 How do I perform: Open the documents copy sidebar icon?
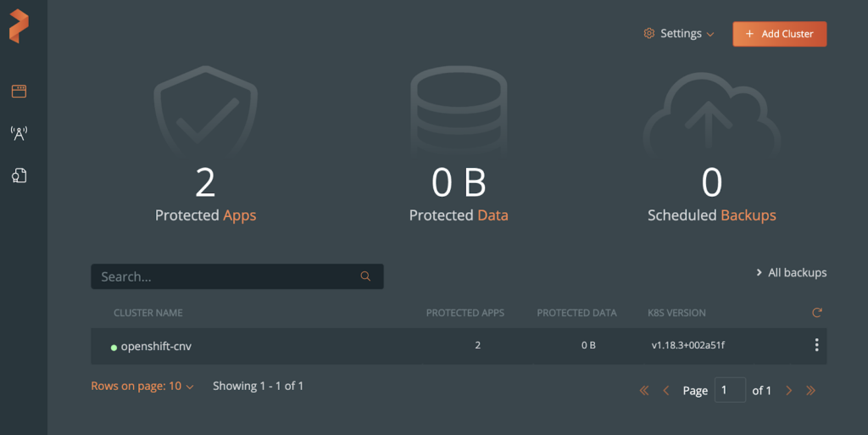tap(19, 176)
